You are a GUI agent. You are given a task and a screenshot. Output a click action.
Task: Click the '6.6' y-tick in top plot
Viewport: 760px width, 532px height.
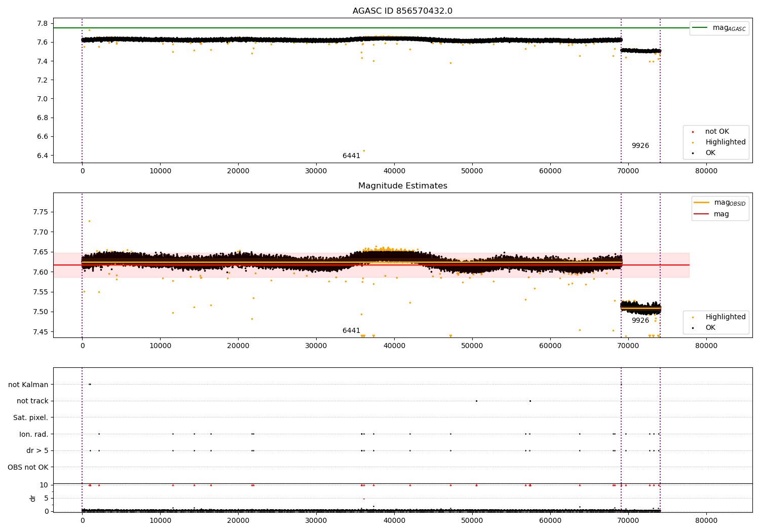(x=43, y=137)
